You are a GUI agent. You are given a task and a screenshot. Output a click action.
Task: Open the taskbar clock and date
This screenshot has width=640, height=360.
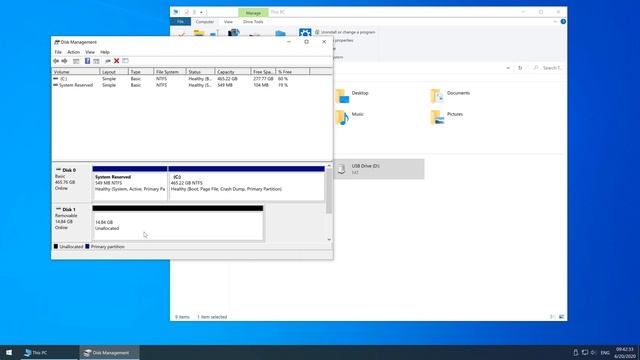click(624, 353)
